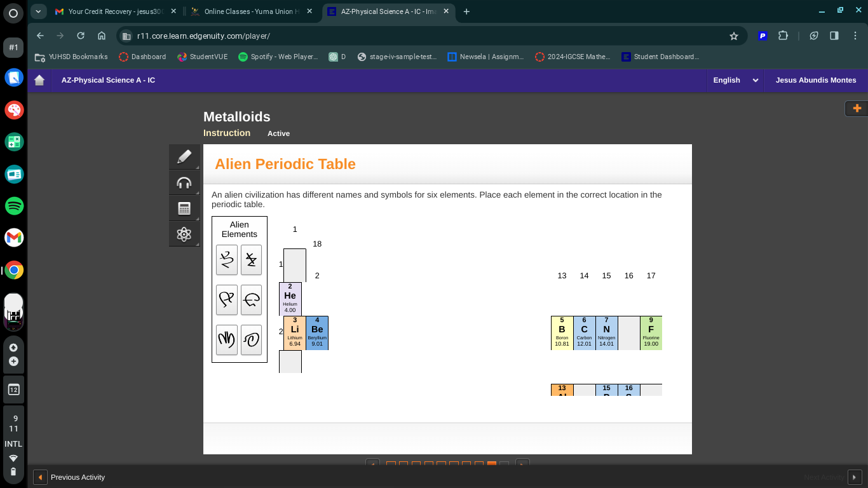Select the Helium cell in the periodic table
Screen dimensions: 868x488
click(290, 299)
